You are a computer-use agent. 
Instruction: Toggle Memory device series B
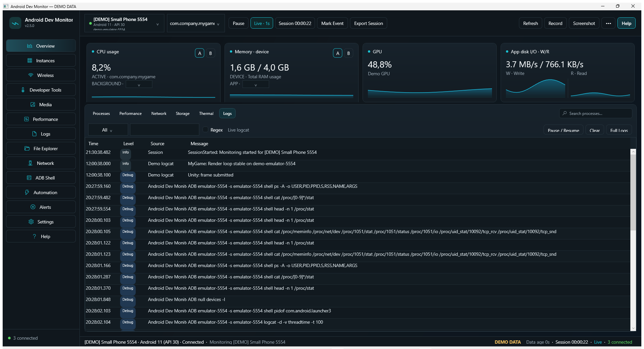click(x=349, y=53)
